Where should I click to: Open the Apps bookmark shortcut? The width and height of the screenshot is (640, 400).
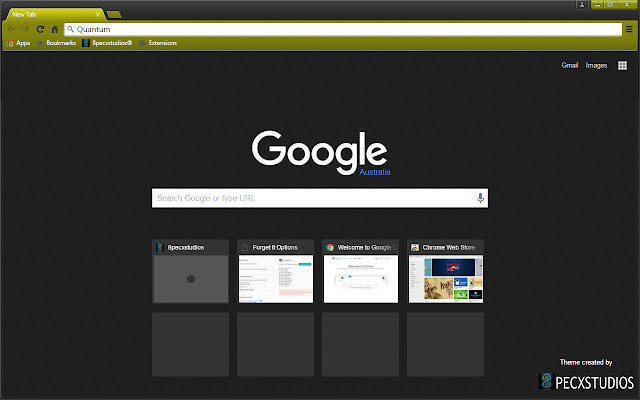(x=18, y=43)
